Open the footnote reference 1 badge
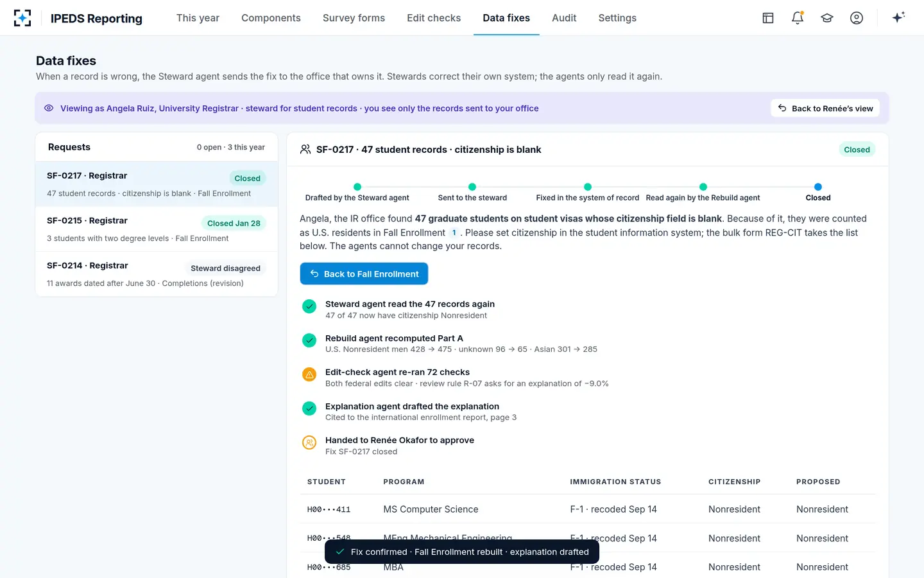This screenshot has width=924, height=578. [x=454, y=232]
